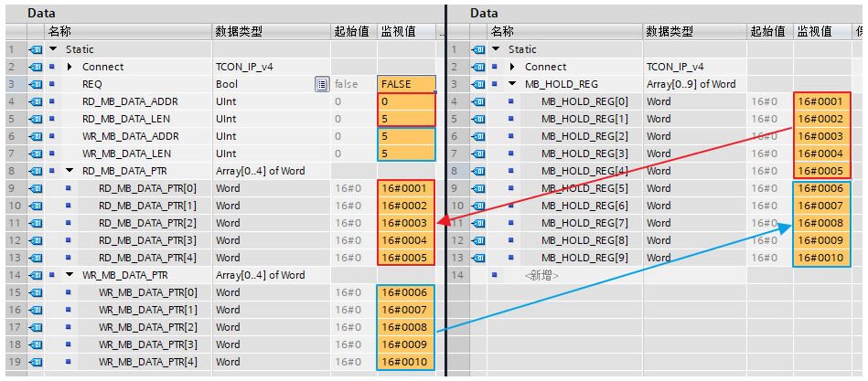Click the tag icon of the REQ row
Screen dimensions: 868x381
36,84
